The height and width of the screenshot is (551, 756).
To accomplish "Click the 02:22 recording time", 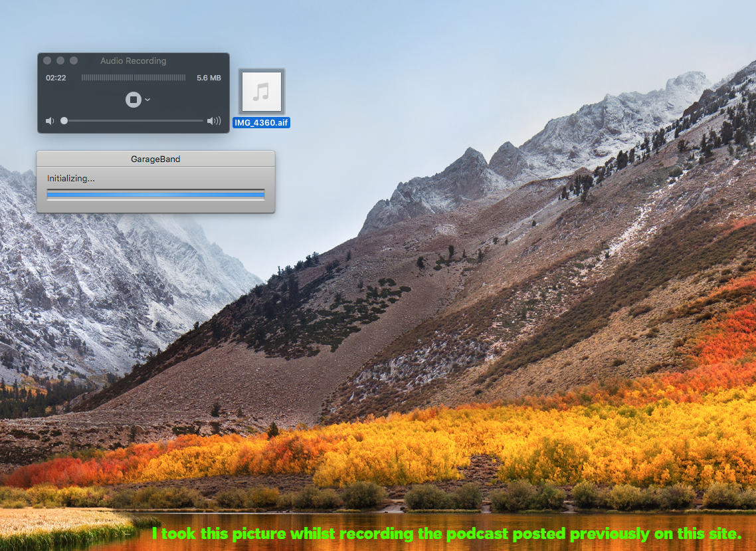I will tap(56, 78).
